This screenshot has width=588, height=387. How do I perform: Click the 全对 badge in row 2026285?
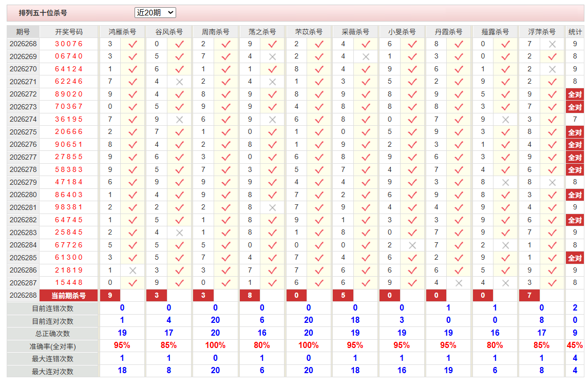point(575,258)
